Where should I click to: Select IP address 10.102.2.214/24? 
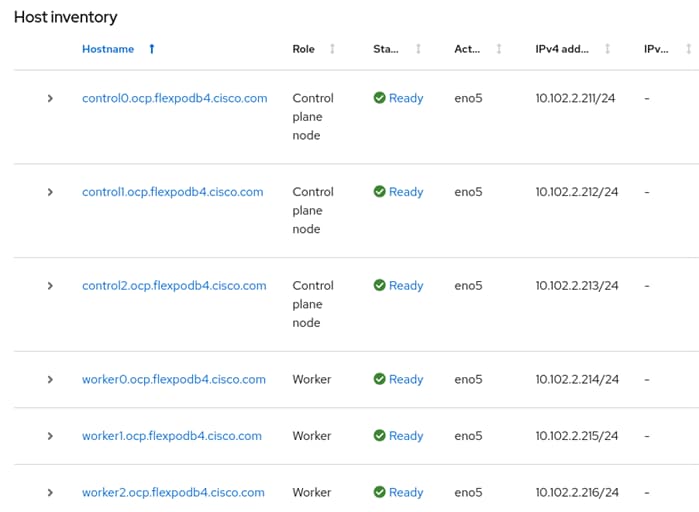point(577,380)
